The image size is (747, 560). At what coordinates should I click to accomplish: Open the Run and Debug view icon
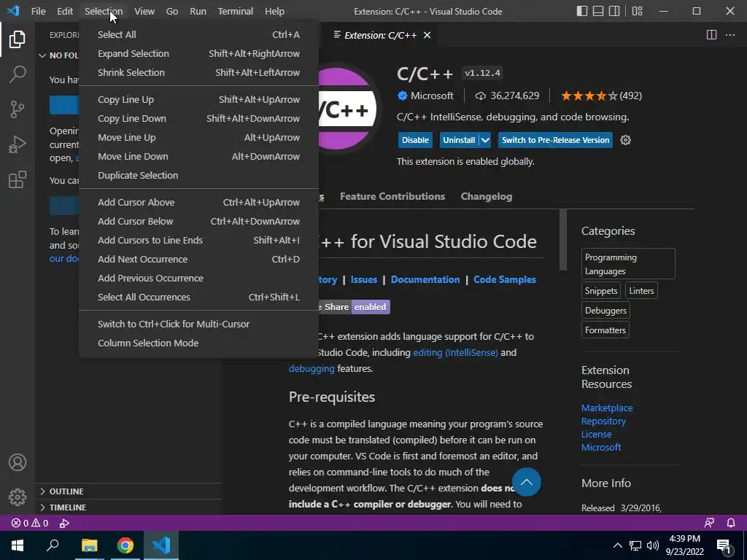click(x=18, y=144)
